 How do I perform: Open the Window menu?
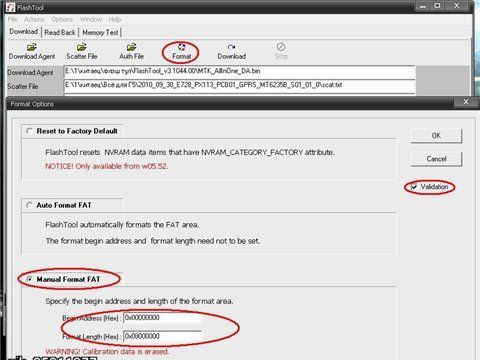pyautogui.click(x=91, y=19)
